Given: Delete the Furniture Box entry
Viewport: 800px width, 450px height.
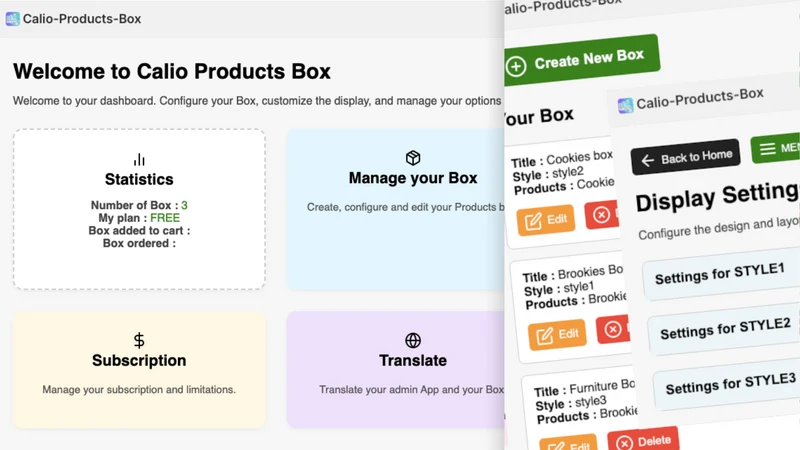Looking at the screenshot, I should coord(643,441).
